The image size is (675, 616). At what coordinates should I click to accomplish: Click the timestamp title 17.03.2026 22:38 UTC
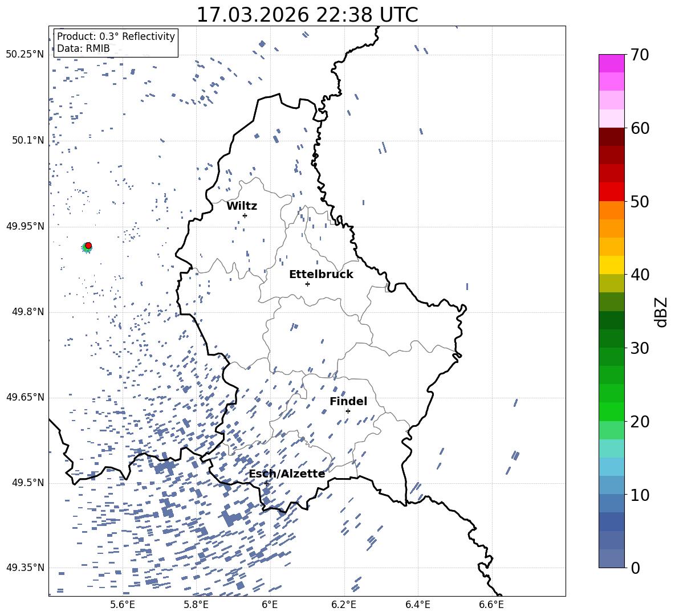pos(307,15)
